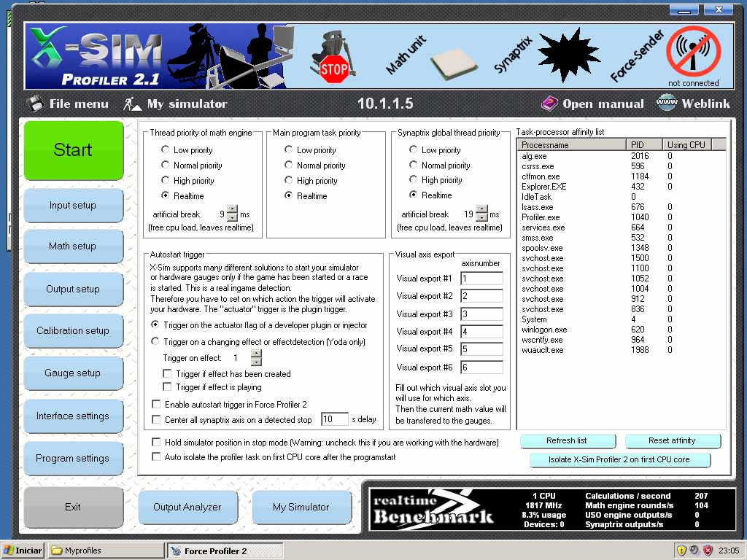Click the Math unit processor chip icon
This screenshot has height=560, width=747.
pyautogui.click(x=452, y=64)
